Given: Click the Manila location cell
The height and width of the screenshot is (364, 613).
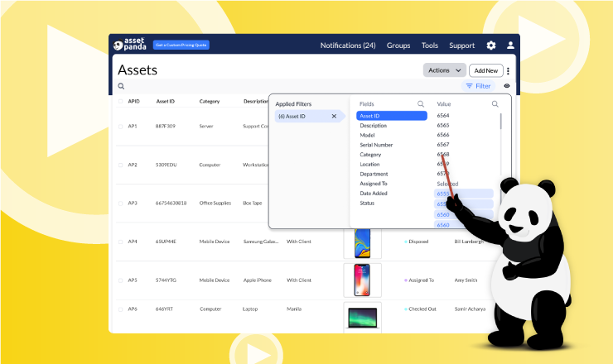Looking at the screenshot, I should pyautogui.click(x=294, y=309).
